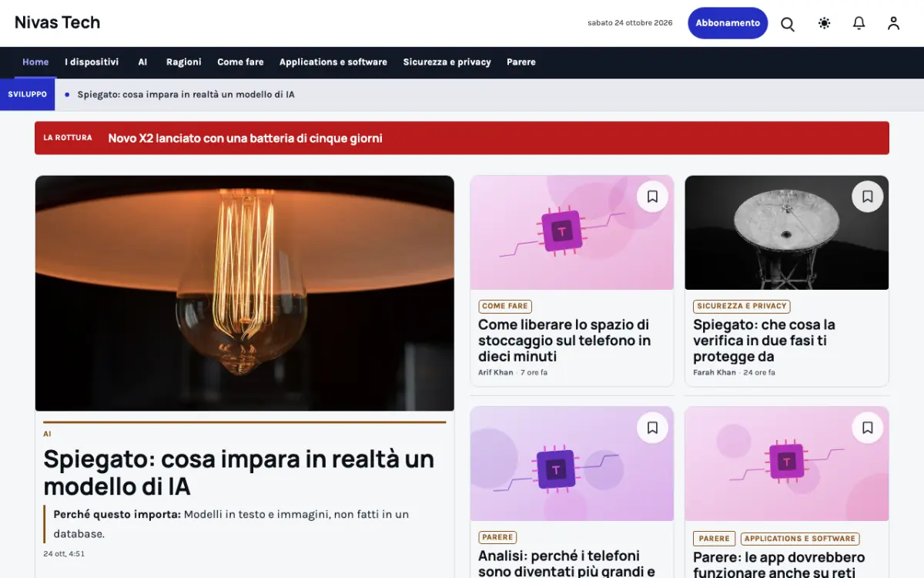924x578 pixels.
Task: Click date 'sabato 24 ottobre 2026'
Action: [x=630, y=23]
